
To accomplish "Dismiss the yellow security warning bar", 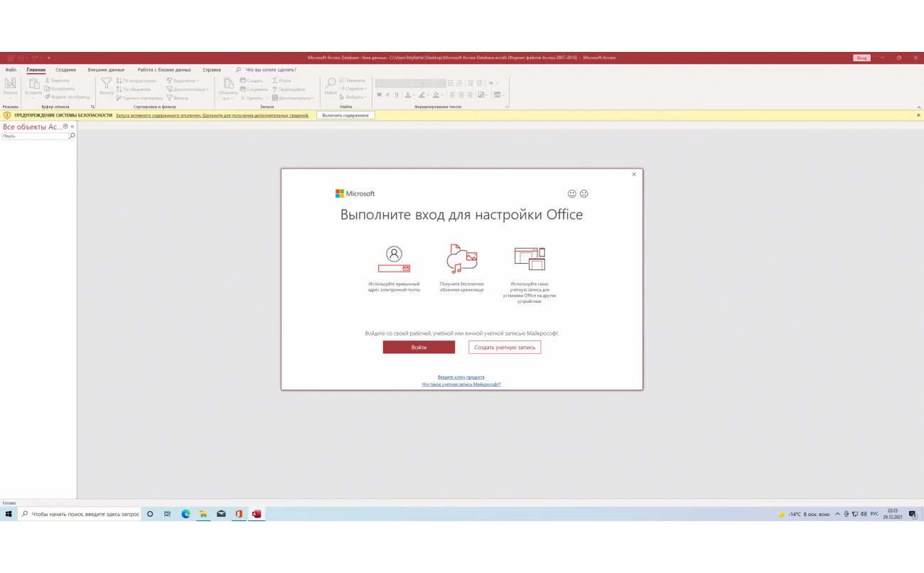I will click(918, 115).
